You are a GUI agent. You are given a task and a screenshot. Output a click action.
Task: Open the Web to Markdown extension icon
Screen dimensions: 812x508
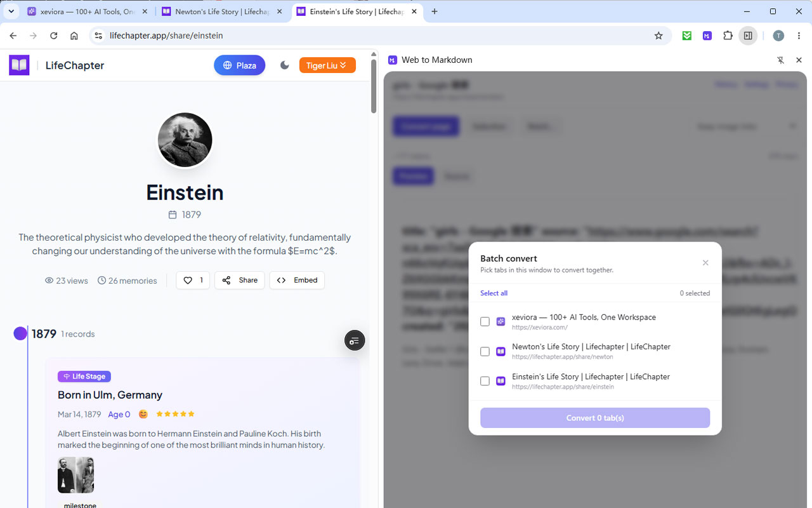tap(707, 36)
